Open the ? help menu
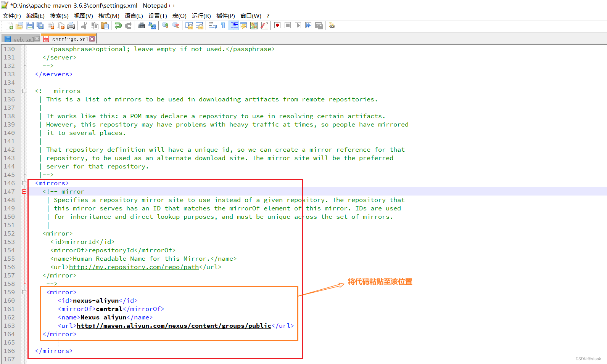Image resolution: width=607 pixels, height=364 pixels. [268, 16]
